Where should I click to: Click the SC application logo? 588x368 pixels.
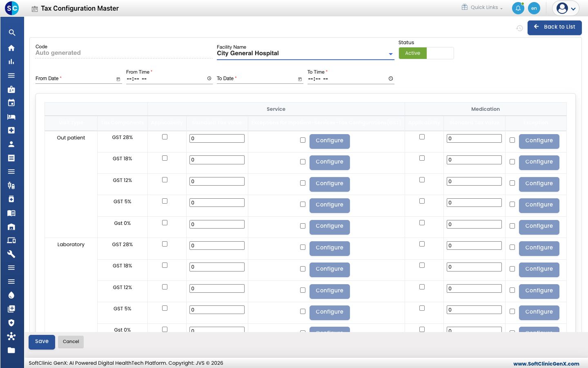[x=12, y=8]
